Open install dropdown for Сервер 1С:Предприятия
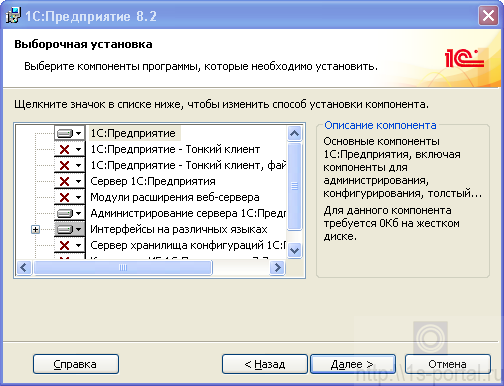The width and height of the screenshot is (504, 386). coord(70,181)
